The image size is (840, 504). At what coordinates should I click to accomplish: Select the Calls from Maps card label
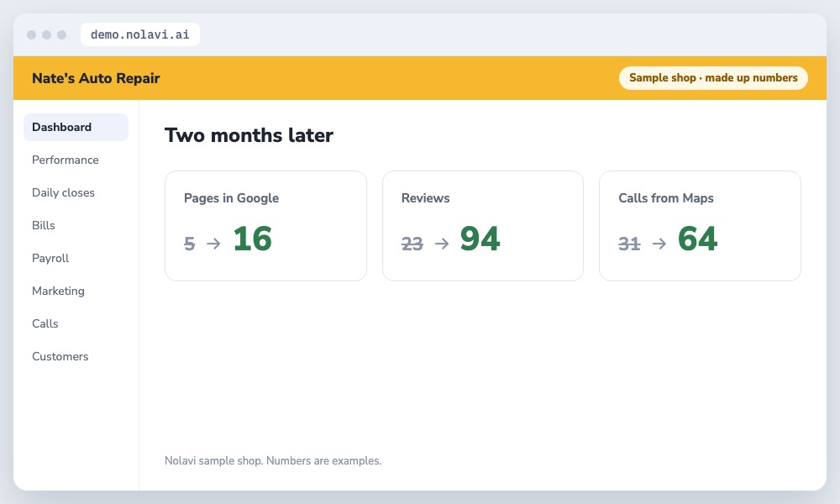(x=666, y=198)
